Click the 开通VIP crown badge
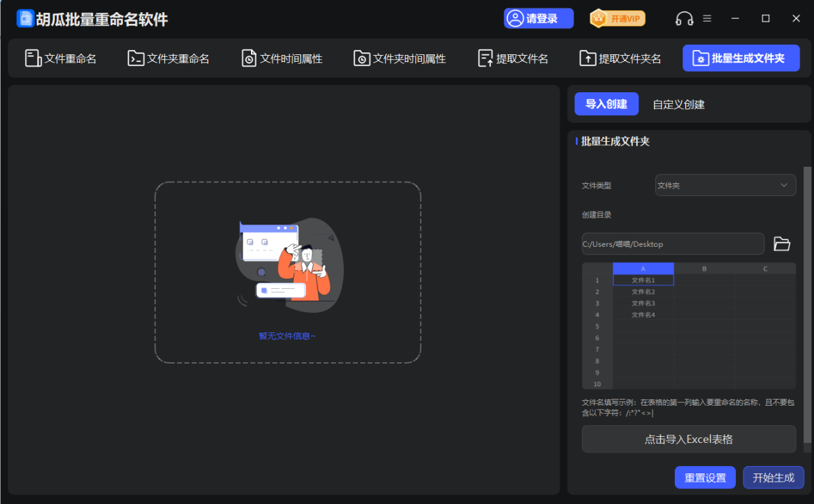814x504 pixels. click(617, 18)
